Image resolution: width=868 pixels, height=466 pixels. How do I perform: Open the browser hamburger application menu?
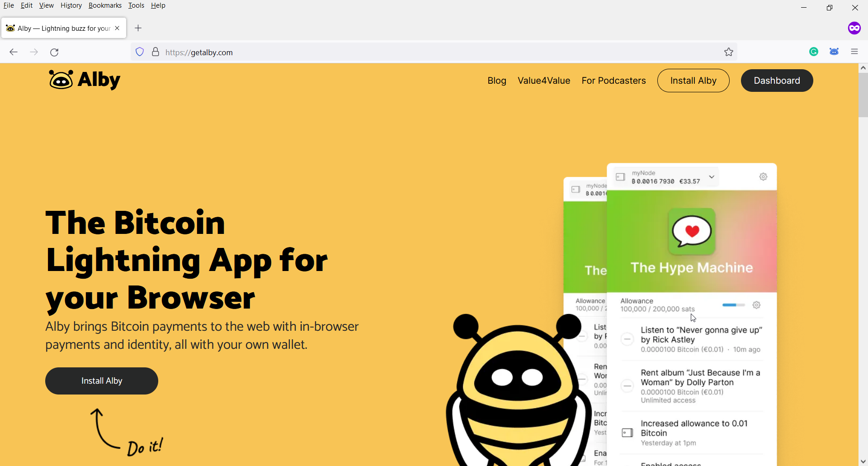click(854, 52)
